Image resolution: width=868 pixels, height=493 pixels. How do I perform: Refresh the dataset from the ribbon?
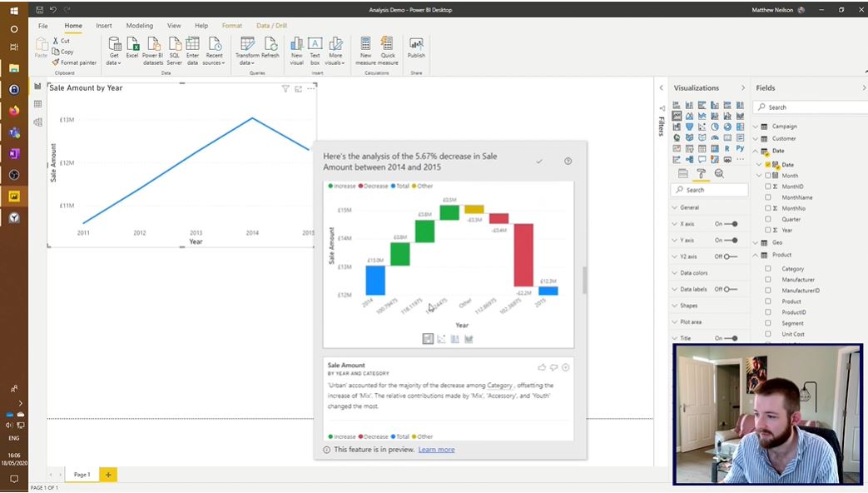click(272, 50)
